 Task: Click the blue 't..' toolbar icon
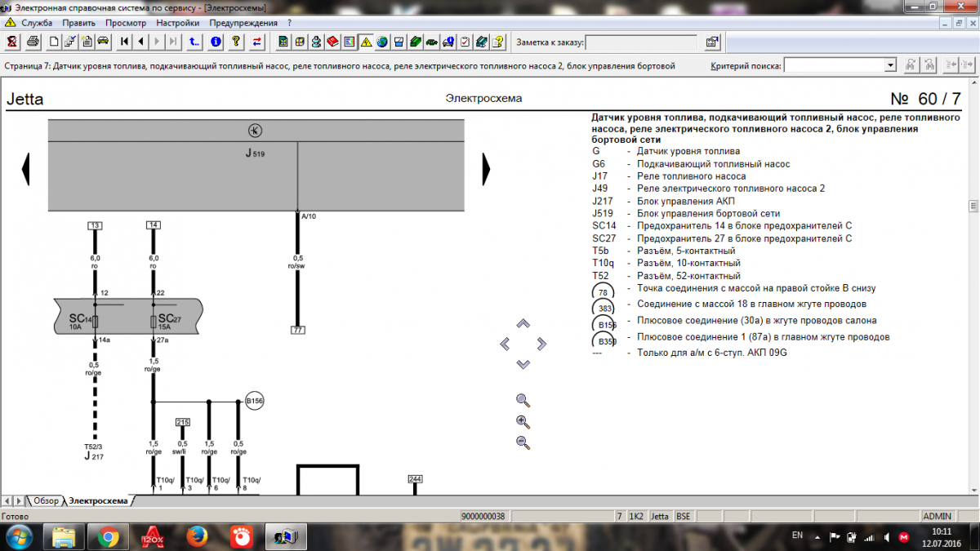(x=194, y=41)
